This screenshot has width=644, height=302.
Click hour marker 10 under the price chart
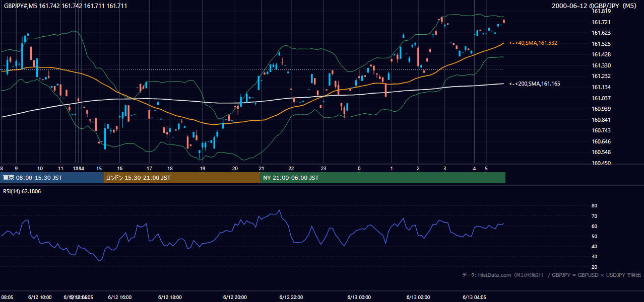40,169
